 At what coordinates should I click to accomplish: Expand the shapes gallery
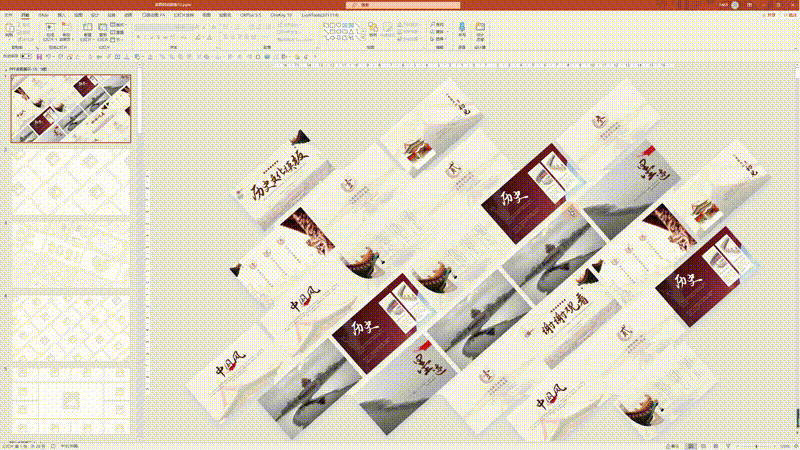pyautogui.click(x=363, y=39)
